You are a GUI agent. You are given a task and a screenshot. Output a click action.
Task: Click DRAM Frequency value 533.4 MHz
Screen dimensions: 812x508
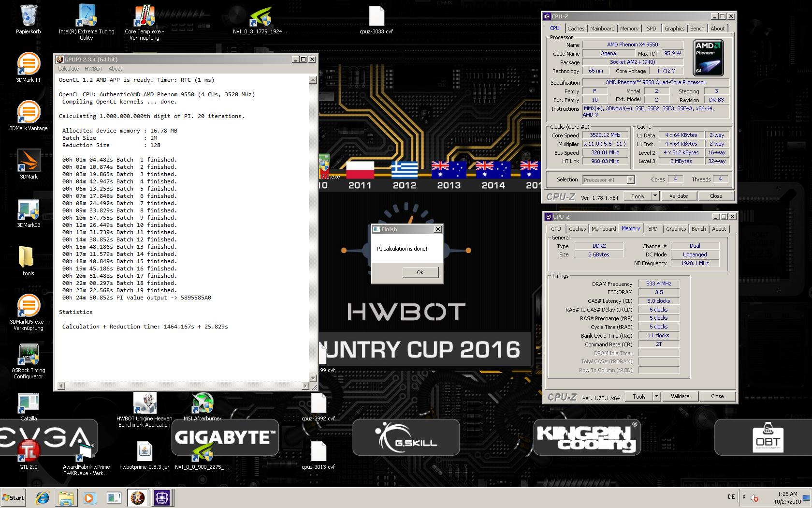pos(659,284)
